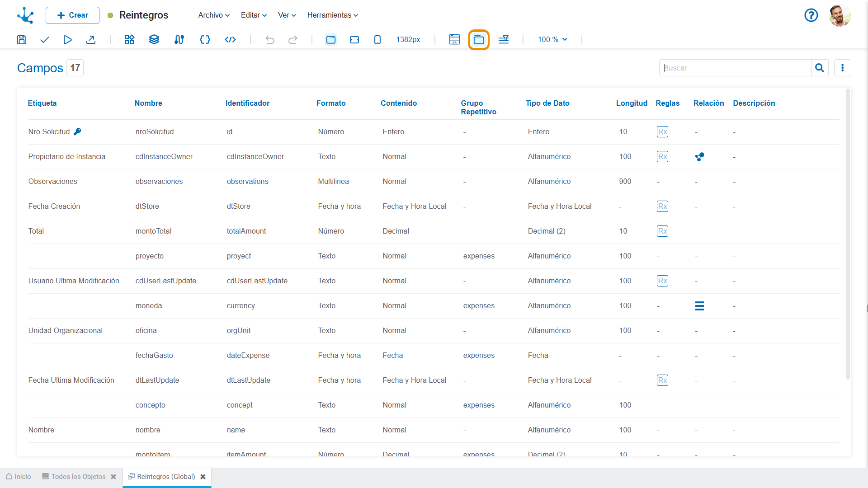Click Rx icon for Fecha Ultima Modificación
868x488 pixels.
pos(662,380)
